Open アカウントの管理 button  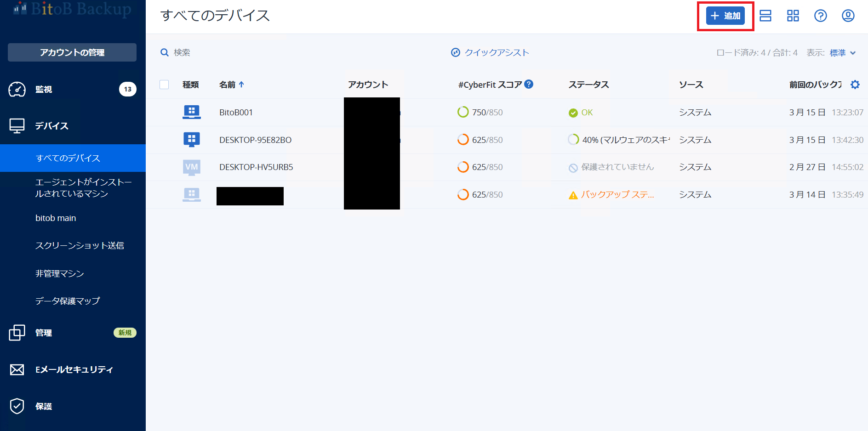point(72,52)
